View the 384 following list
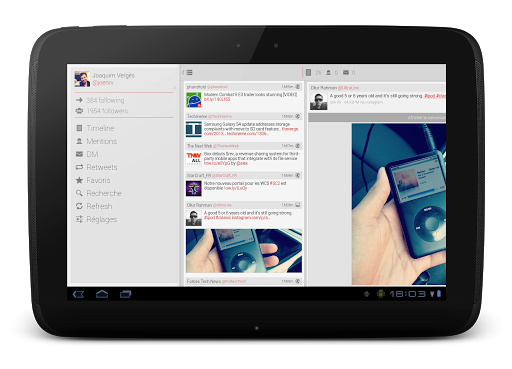The image size is (512, 369). (x=105, y=100)
